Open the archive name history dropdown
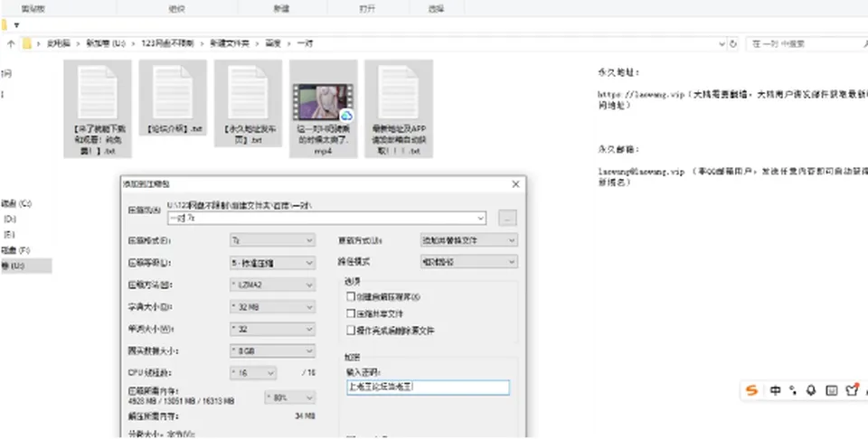This screenshot has width=868, height=439. (x=480, y=219)
